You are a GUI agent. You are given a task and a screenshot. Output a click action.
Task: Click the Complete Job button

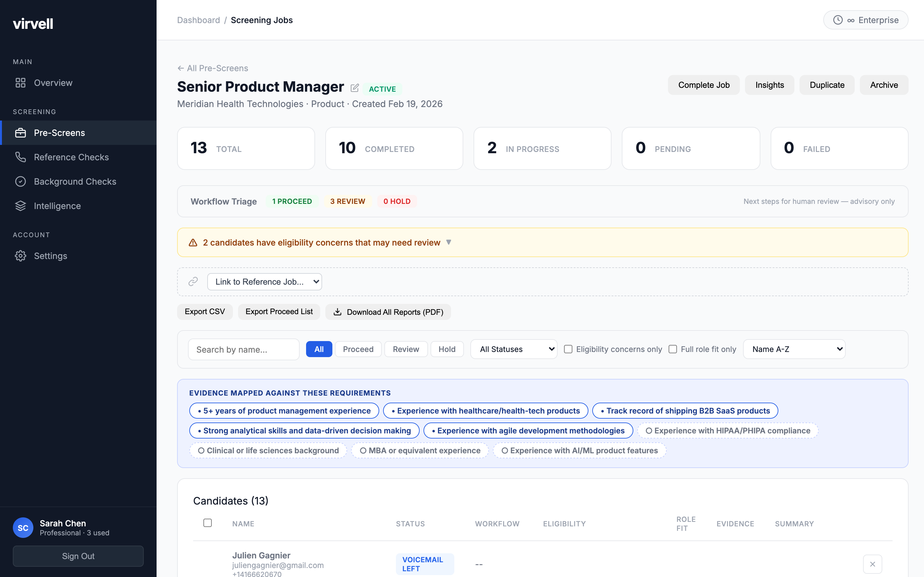(703, 85)
